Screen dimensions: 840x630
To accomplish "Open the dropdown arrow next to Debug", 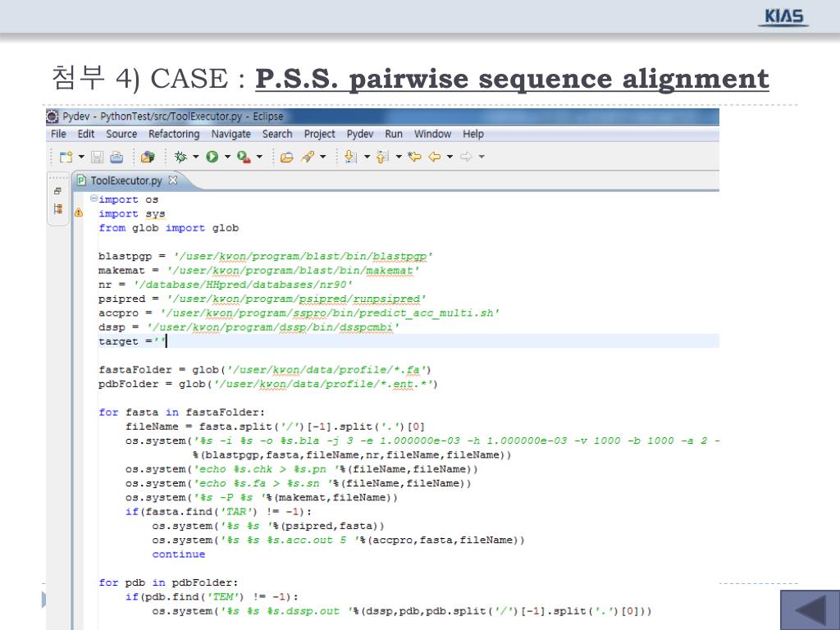I will point(195,157).
